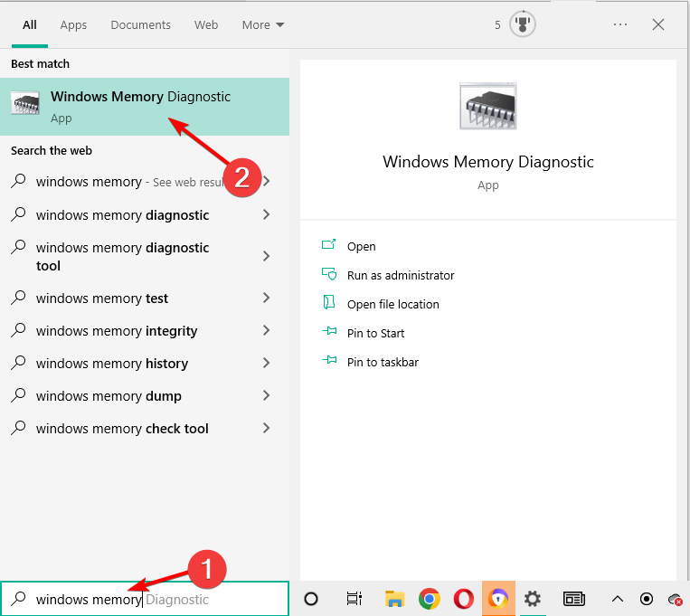Expand arrow for 'windows memory integrity'
690x616 pixels.
[266, 330]
